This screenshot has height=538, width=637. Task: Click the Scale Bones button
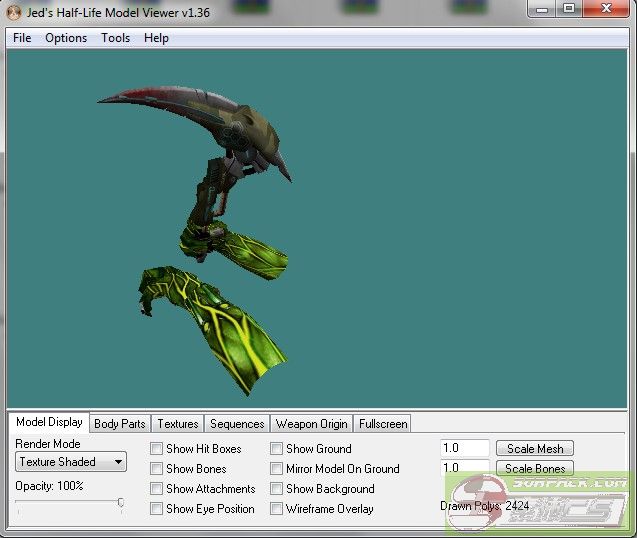pos(535,468)
